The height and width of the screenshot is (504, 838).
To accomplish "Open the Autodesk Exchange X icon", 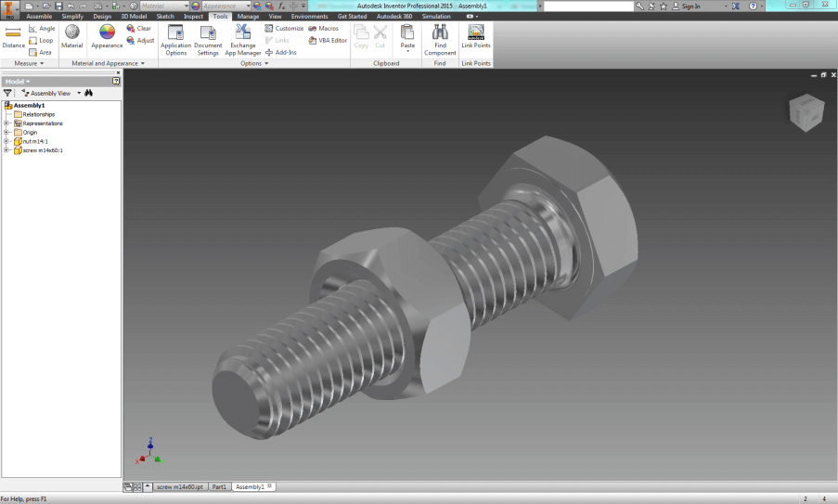I will click(x=735, y=6).
